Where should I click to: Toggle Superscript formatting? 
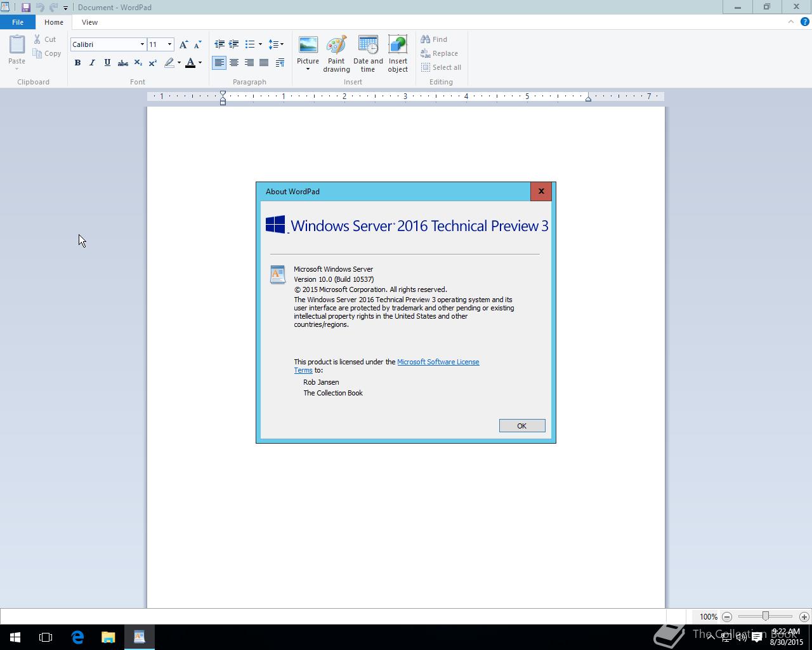tap(153, 63)
